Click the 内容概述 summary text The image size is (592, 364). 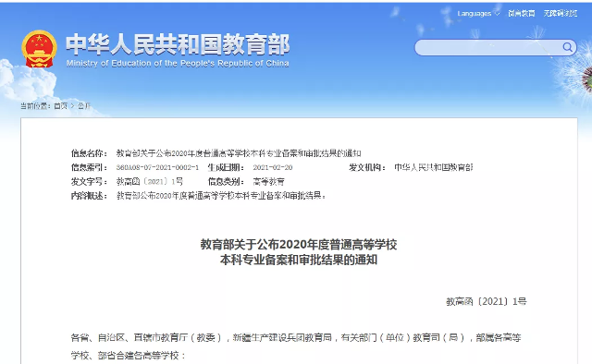(x=221, y=196)
